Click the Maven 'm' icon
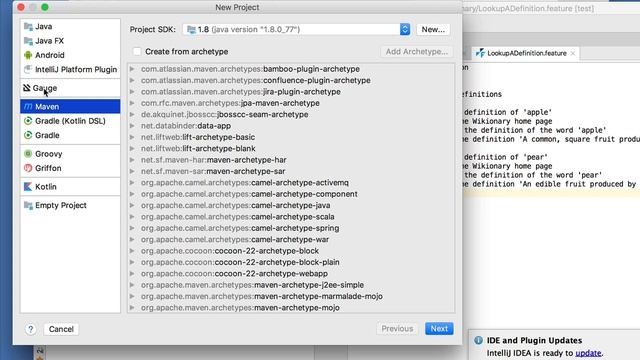This screenshot has height=360, width=640. tap(28, 107)
